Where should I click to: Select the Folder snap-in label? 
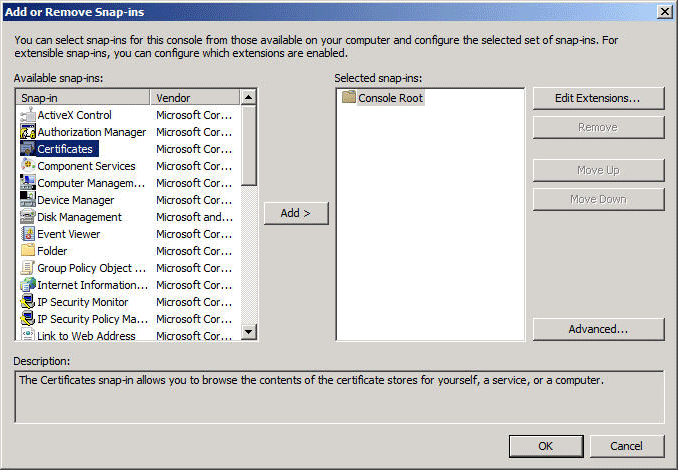pyautogui.click(x=52, y=251)
